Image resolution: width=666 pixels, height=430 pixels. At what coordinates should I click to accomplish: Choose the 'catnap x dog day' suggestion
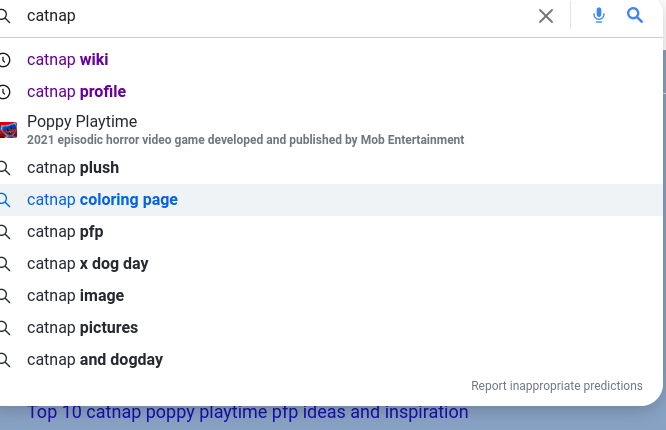click(88, 264)
